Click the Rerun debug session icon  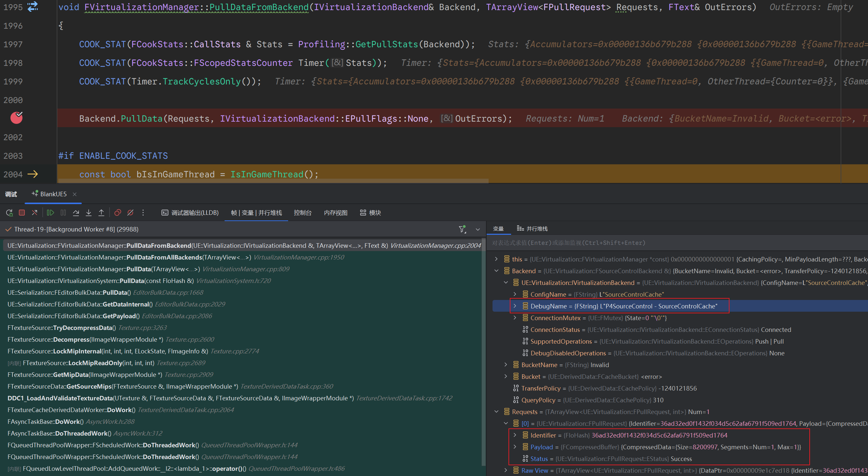(x=9, y=213)
